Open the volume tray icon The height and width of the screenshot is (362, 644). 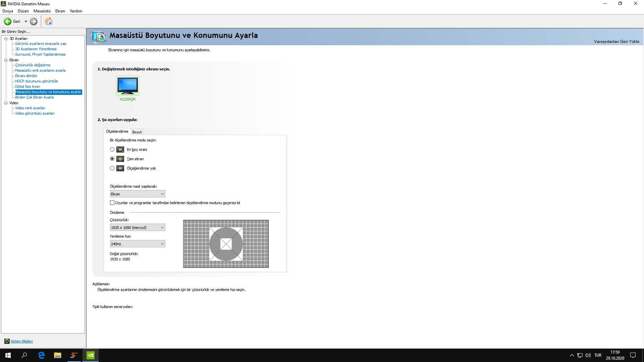(x=588, y=355)
